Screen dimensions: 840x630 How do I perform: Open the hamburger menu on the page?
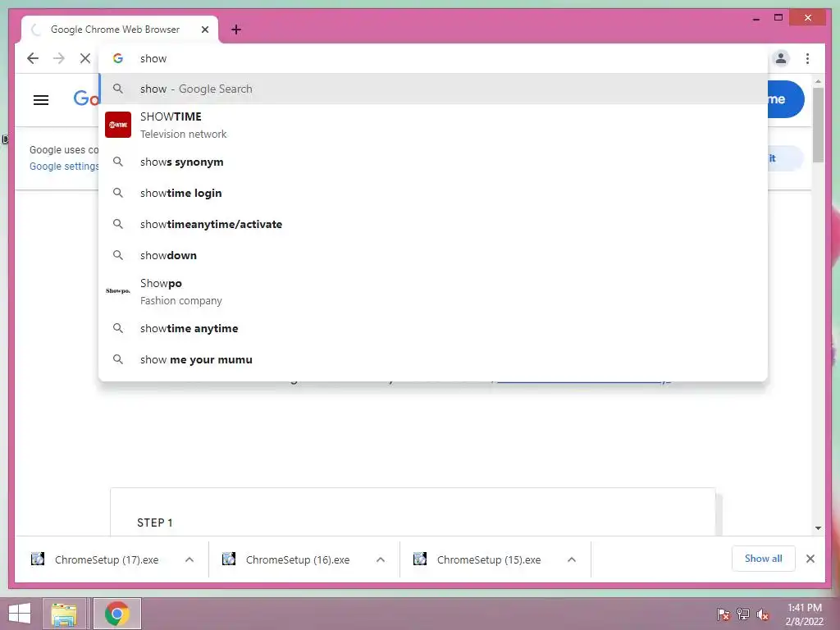pyautogui.click(x=41, y=99)
